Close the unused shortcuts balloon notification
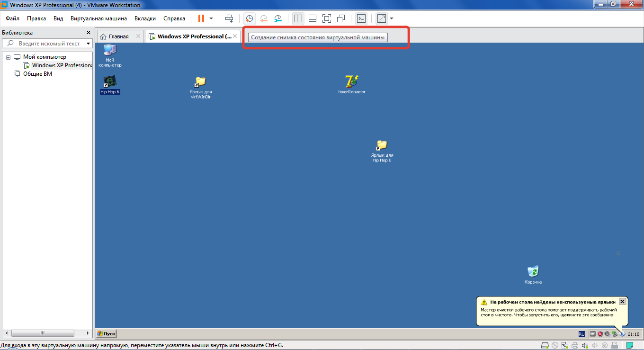Viewport: 644px width, 350px height. pos(622,301)
